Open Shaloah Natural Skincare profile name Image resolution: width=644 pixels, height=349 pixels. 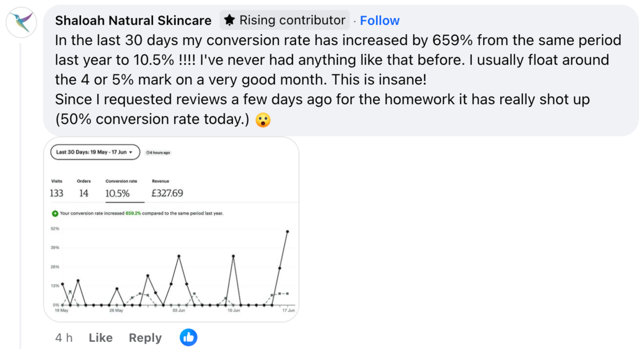(133, 20)
